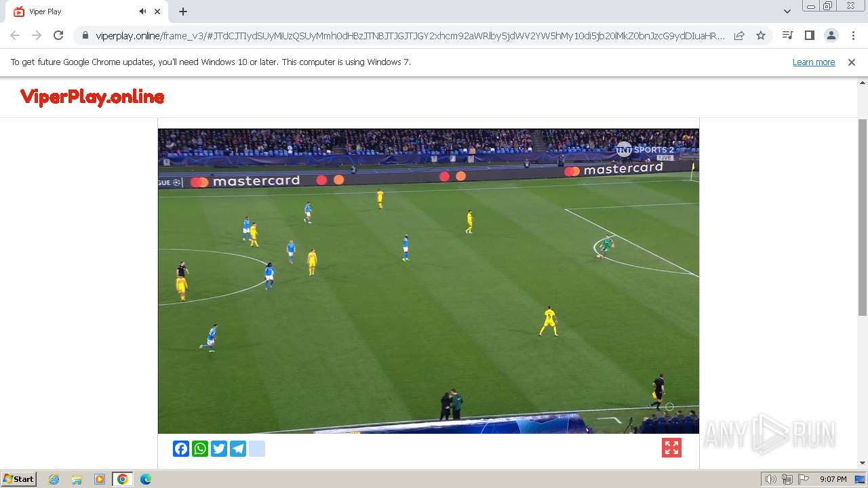Viewport: 868px width, 488px height.
Task: Share the stream on WhatsApp
Action: (200, 449)
